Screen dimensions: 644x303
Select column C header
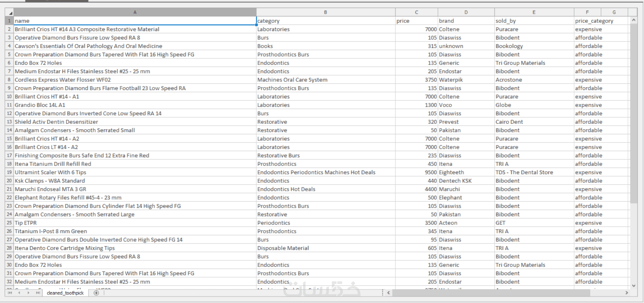pyautogui.click(x=417, y=12)
